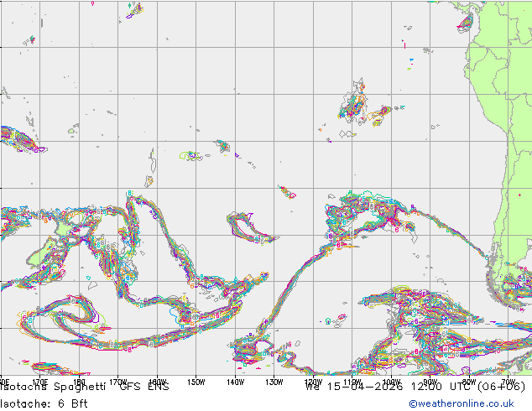The height and width of the screenshot is (411, 532).
Task: Click the 'Isotachs Spaghetti GFS ENS' title
Action: coord(85,387)
